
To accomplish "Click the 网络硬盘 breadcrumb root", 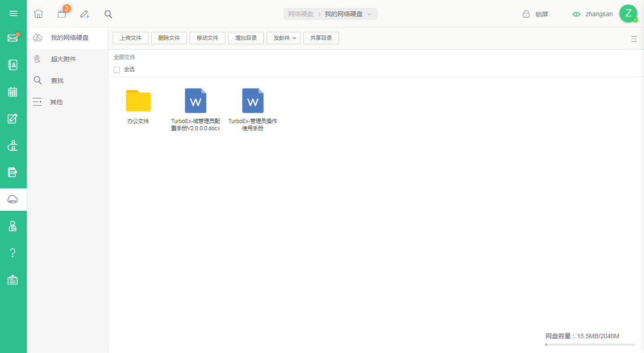I will click(x=301, y=14).
